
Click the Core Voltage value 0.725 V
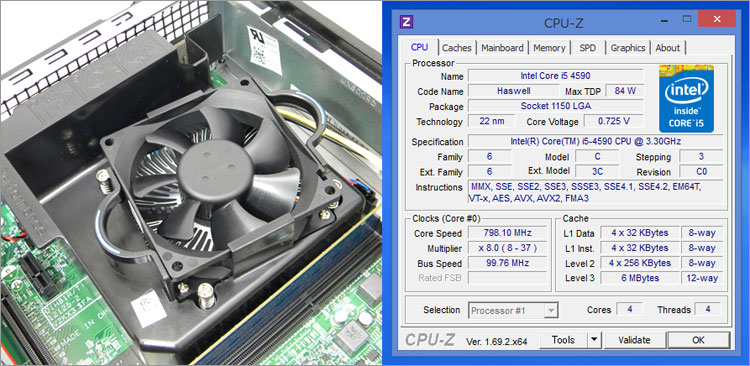click(x=614, y=121)
